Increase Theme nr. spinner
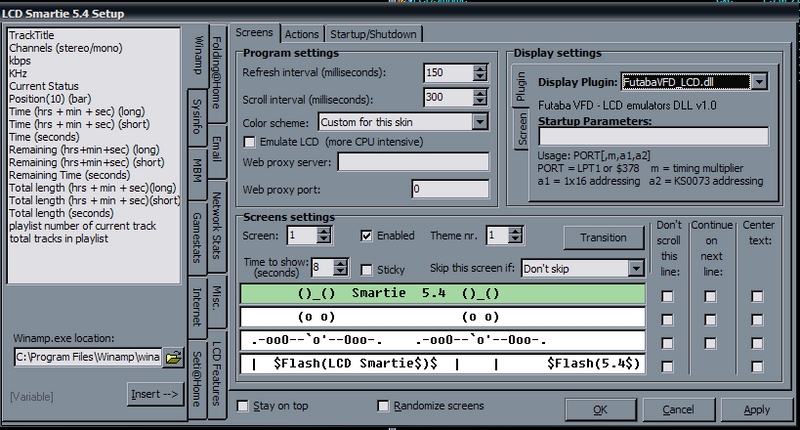 tap(515, 231)
